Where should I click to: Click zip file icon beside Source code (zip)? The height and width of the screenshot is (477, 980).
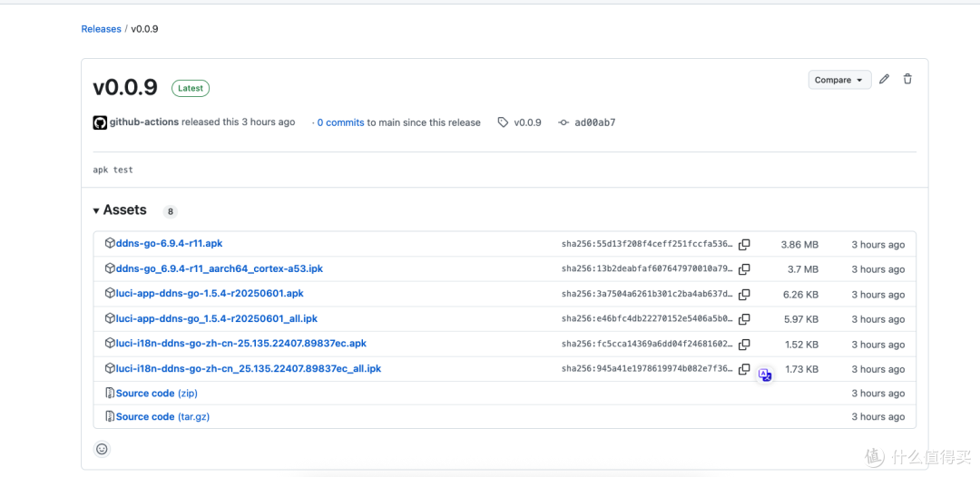110,394
